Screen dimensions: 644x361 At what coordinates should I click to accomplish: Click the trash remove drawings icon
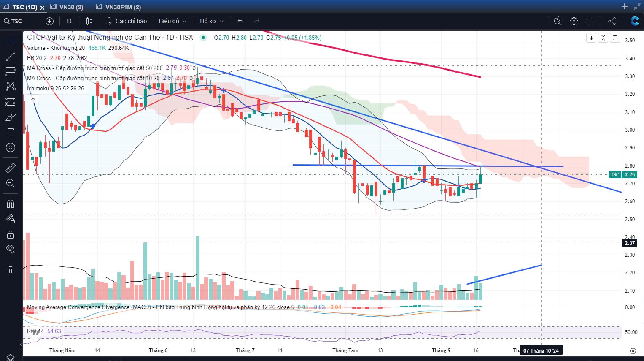pos(11,270)
